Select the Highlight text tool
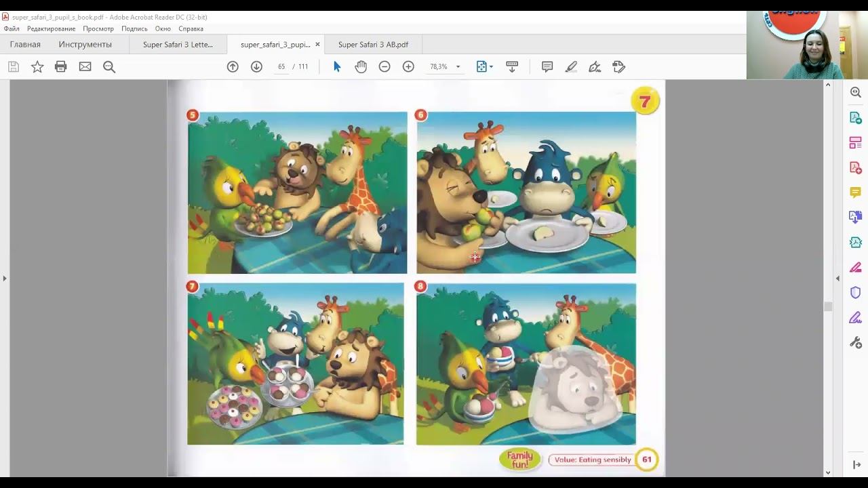Image resolution: width=868 pixels, height=488 pixels. tap(571, 66)
